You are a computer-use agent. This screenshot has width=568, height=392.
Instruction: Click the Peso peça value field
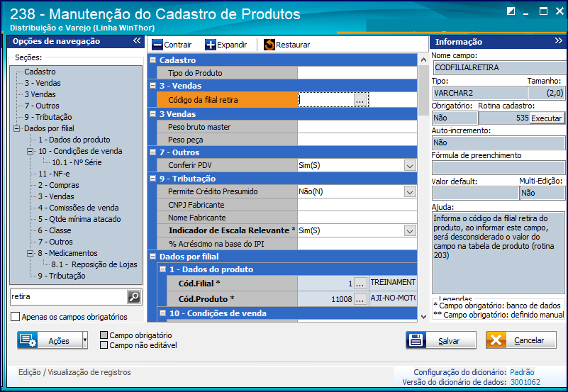pyautogui.click(x=357, y=140)
